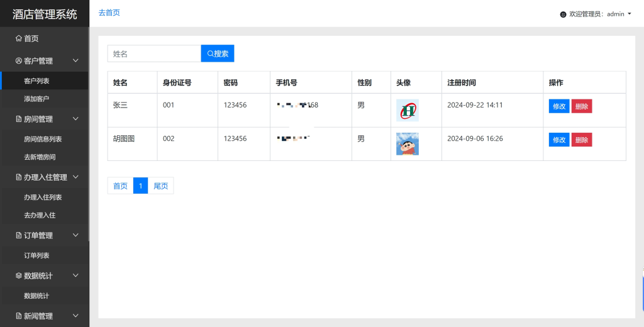The image size is (644, 327).
Task: Click the magnifier icon in the 搜索 button
Action: click(210, 53)
